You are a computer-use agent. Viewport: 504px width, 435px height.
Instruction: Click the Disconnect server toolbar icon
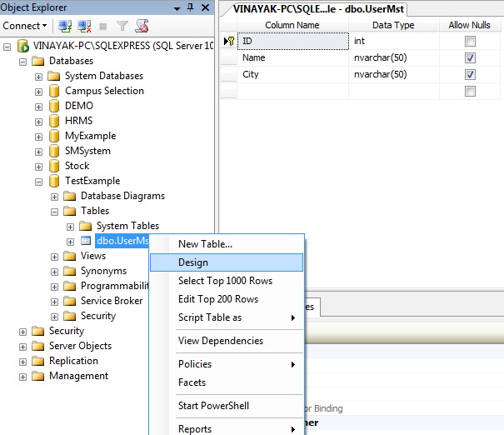click(82, 26)
